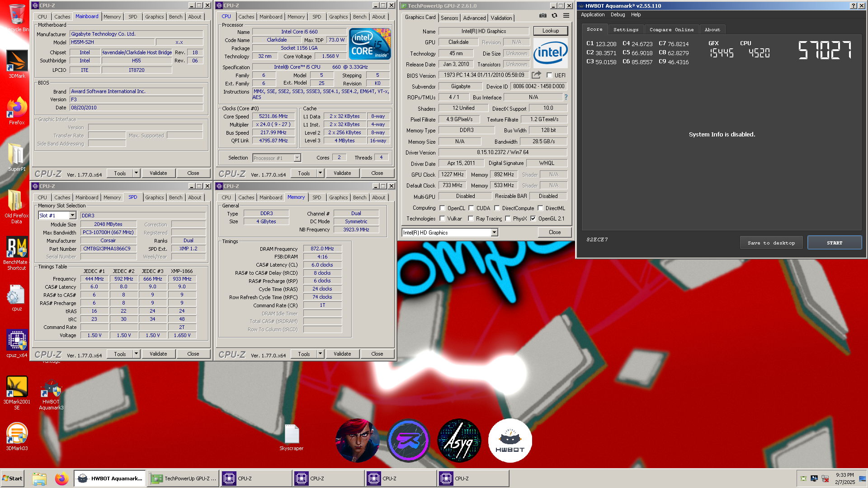This screenshot has height=488, width=868.
Task: Open the cpuz desktop file icon
Action: tap(17, 297)
